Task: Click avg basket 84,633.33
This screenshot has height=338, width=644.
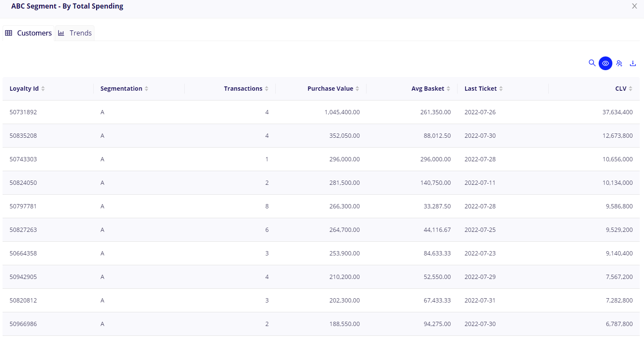Action: point(437,253)
